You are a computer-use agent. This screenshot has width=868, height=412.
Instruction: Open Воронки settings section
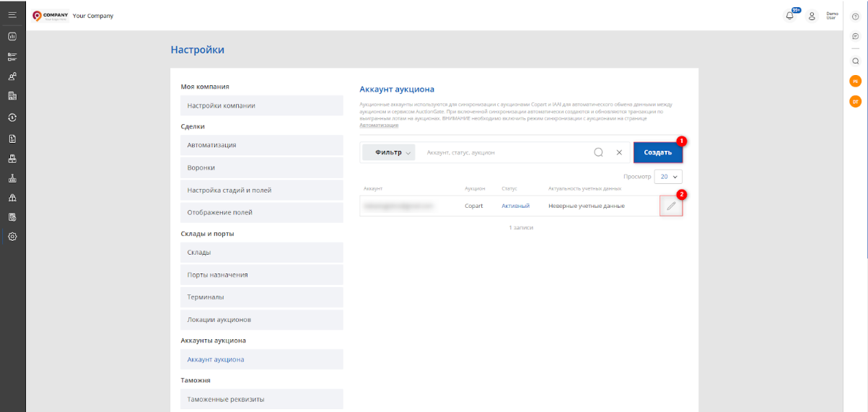click(x=261, y=167)
